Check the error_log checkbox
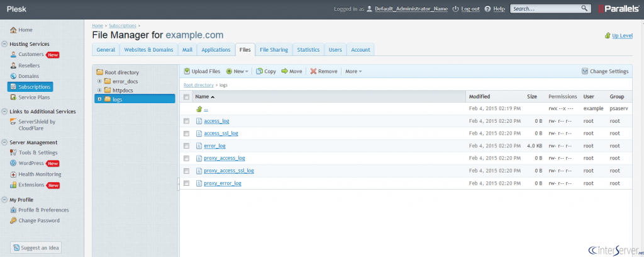Image resolution: width=644 pixels, height=257 pixels. 186,146
